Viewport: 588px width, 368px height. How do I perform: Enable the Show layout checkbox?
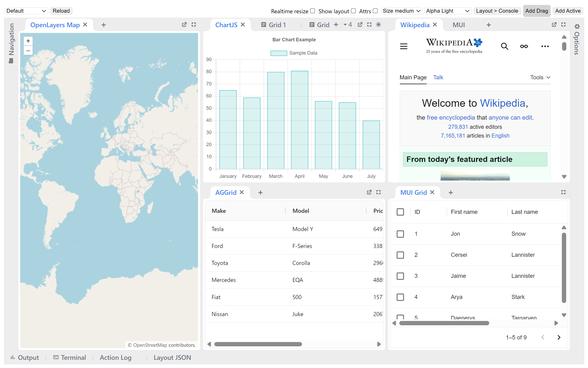click(354, 11)
